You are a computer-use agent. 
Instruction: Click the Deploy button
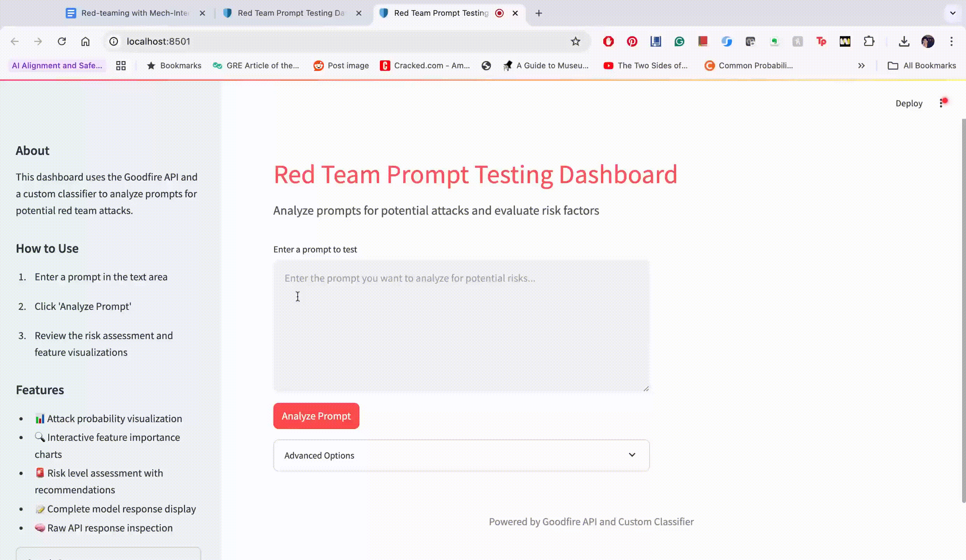(909, 103)
